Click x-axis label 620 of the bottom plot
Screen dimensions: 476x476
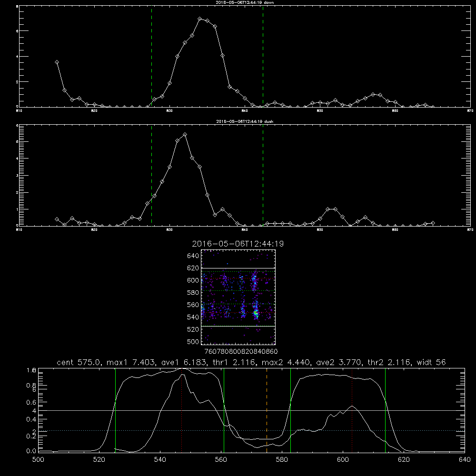click(x=404, y=460)
